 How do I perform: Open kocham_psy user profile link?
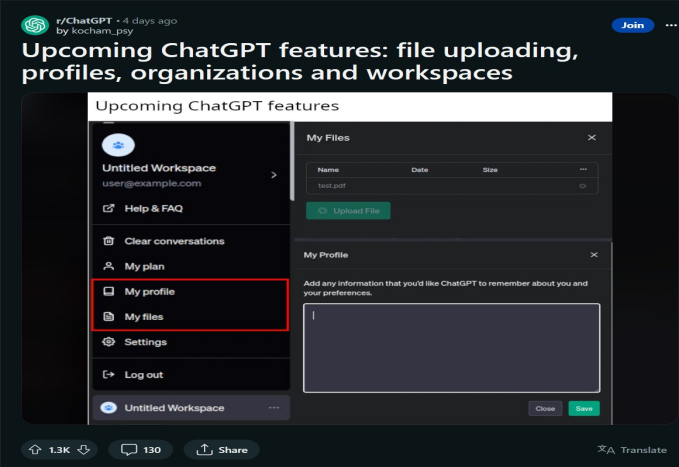pyautogui.click(x=102, y=31)
